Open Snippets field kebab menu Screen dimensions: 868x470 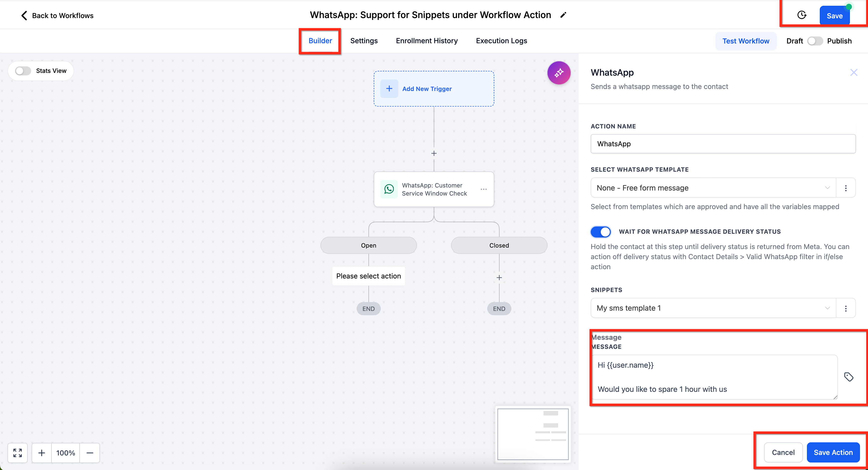[845, 308]
